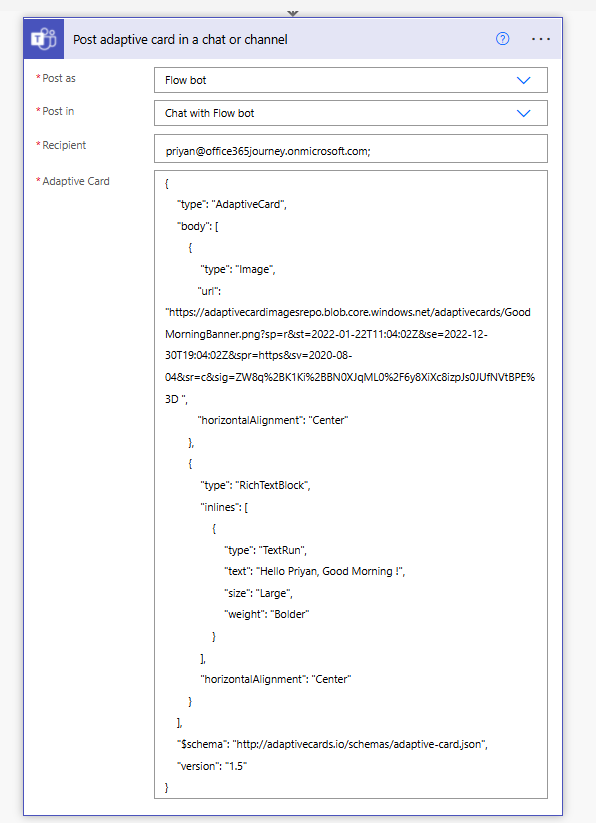Open the three-dot action menu

540,39
